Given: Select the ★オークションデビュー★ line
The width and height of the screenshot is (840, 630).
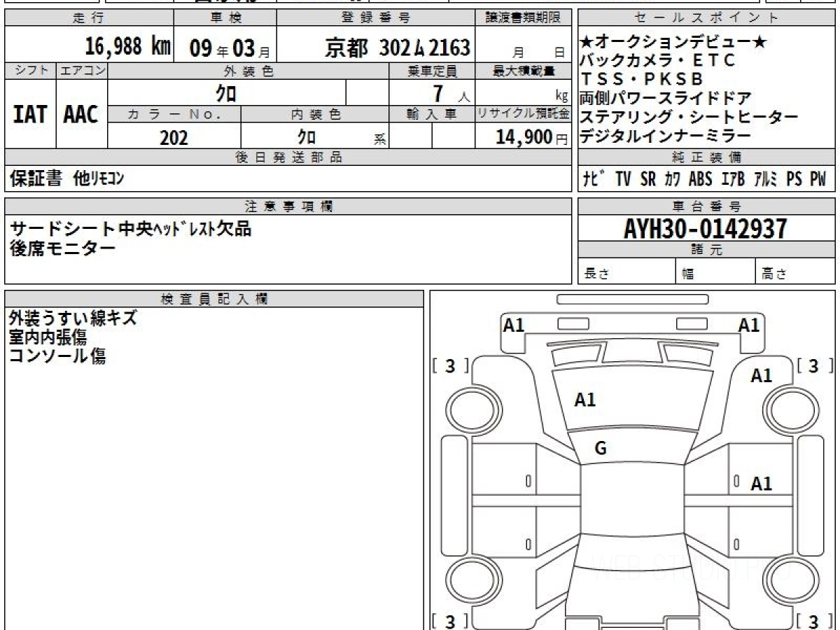Looking at the screenshot, I should pos(674,43).
